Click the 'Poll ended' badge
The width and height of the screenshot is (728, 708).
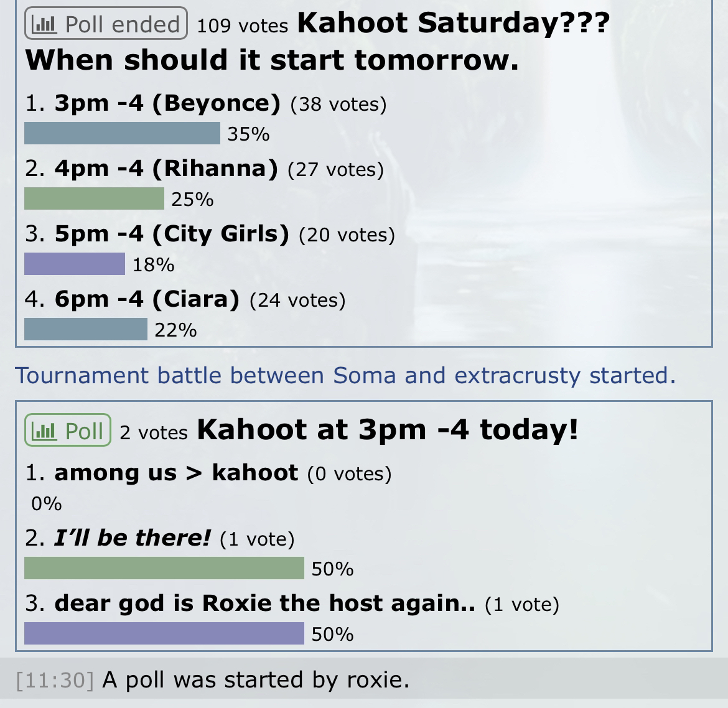coord(106,23)
